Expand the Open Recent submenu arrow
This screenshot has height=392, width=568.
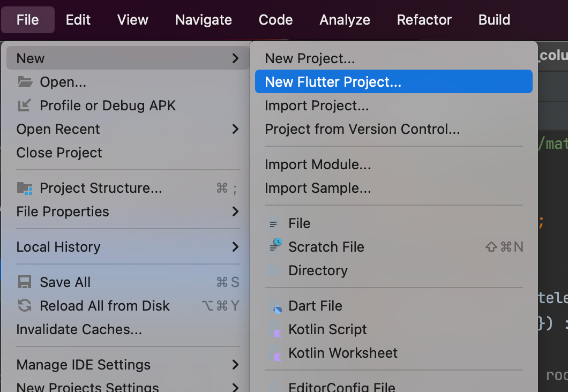[235, 129]
